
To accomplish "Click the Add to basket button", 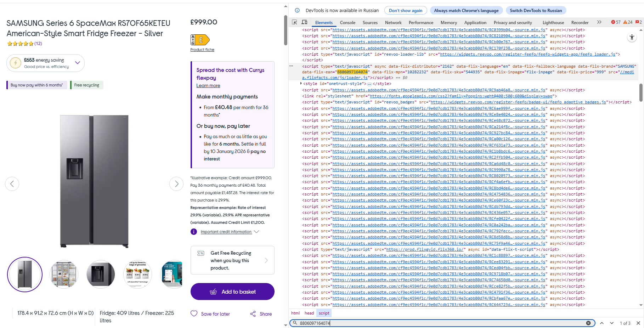I will point(232,292).
